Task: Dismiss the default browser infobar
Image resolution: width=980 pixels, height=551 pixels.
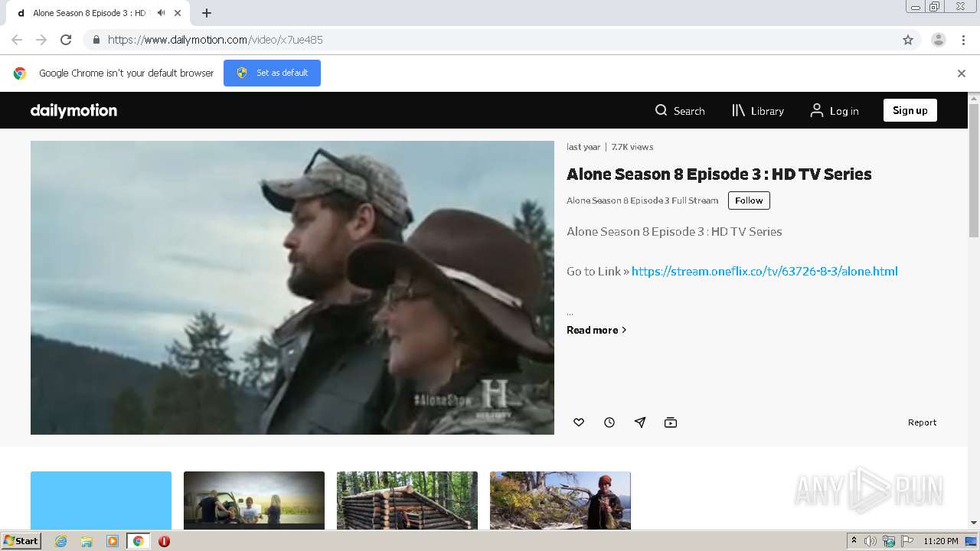Action: [x=962, y=73]
